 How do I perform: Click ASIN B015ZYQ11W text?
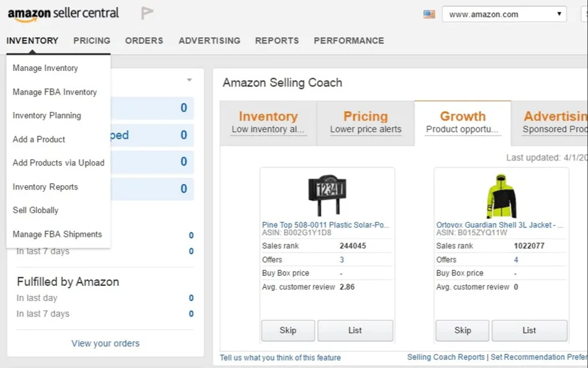pos(471,232)
